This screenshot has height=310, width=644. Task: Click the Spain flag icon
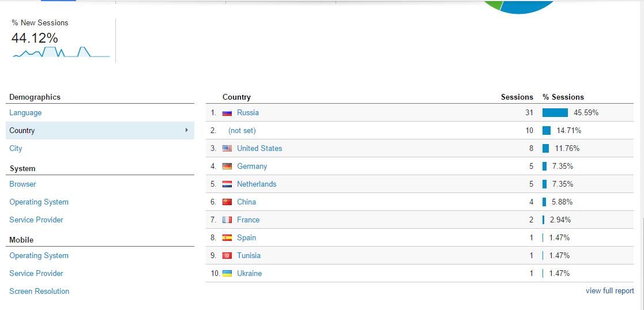pyautogui.click(x=227, y=238)
